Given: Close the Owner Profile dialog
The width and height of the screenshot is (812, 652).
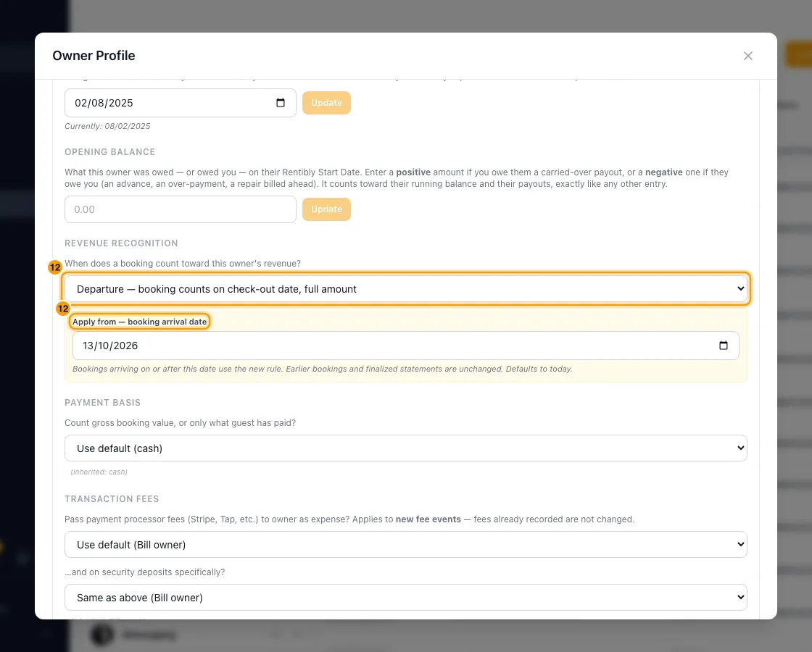Looking at the screenshot, I should (x=747, y=56).
